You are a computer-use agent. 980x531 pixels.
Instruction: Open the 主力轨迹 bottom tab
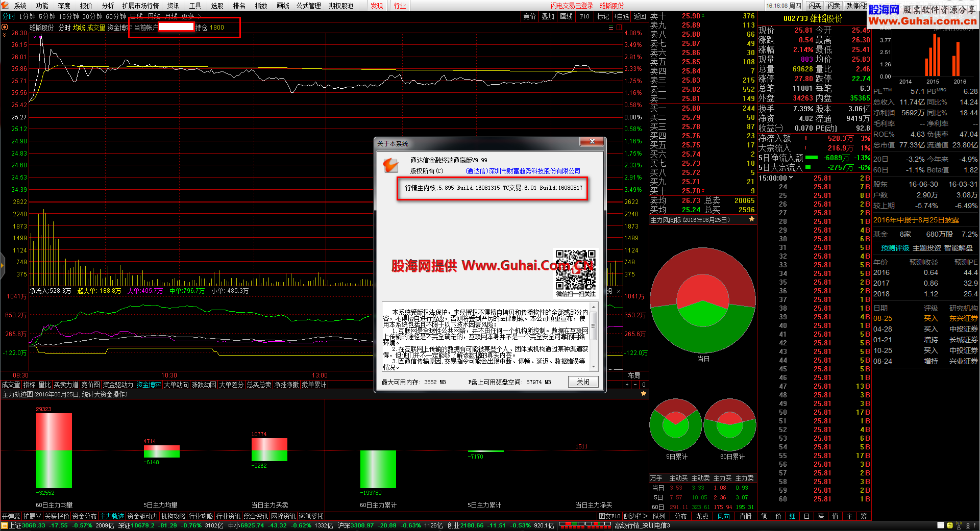112,516
